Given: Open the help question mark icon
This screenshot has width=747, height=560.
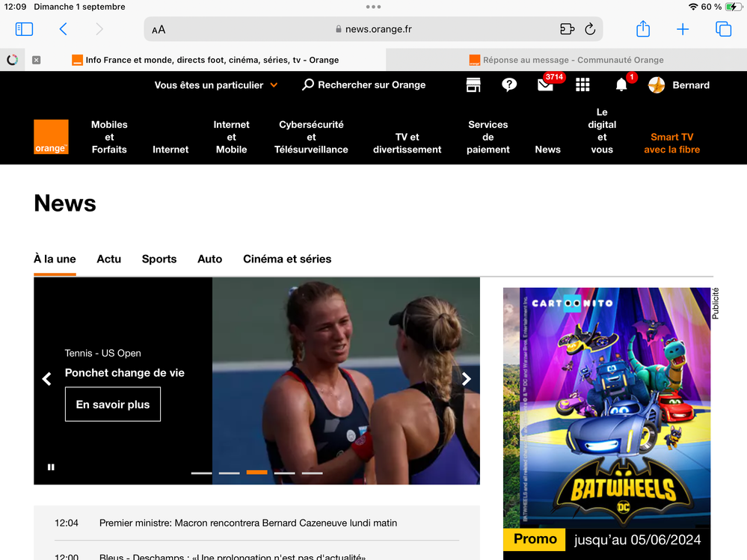Looking at the screenshot, I should [x=508, y=84].
